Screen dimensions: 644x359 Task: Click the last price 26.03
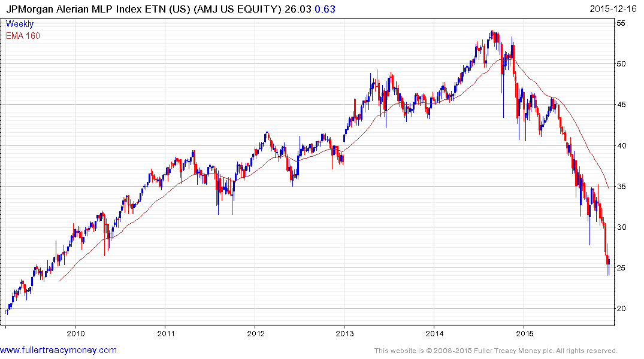point(298,9)
